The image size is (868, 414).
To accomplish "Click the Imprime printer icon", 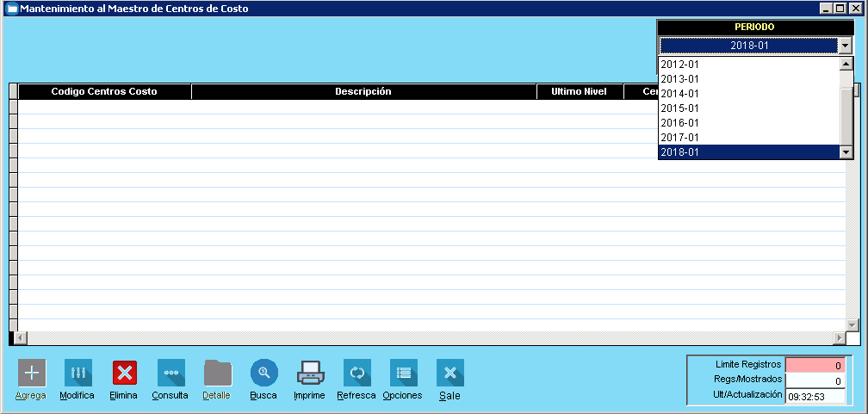I will (x=310, y=373).
